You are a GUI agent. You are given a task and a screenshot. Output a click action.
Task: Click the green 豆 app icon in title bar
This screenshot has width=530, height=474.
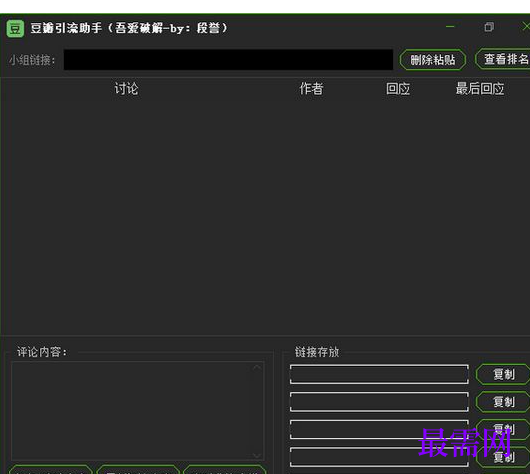(x=15, y=28)
